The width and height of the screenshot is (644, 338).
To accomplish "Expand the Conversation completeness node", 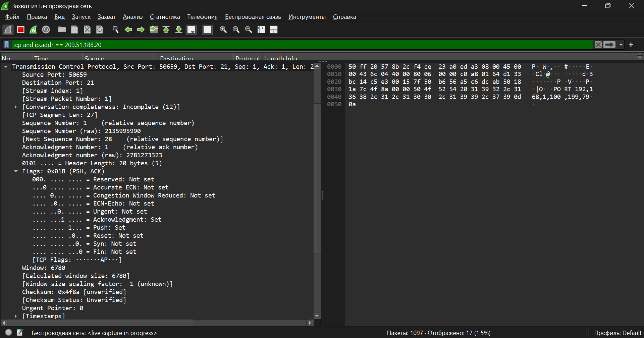I will pyautogui.click(x=16, y=107).
